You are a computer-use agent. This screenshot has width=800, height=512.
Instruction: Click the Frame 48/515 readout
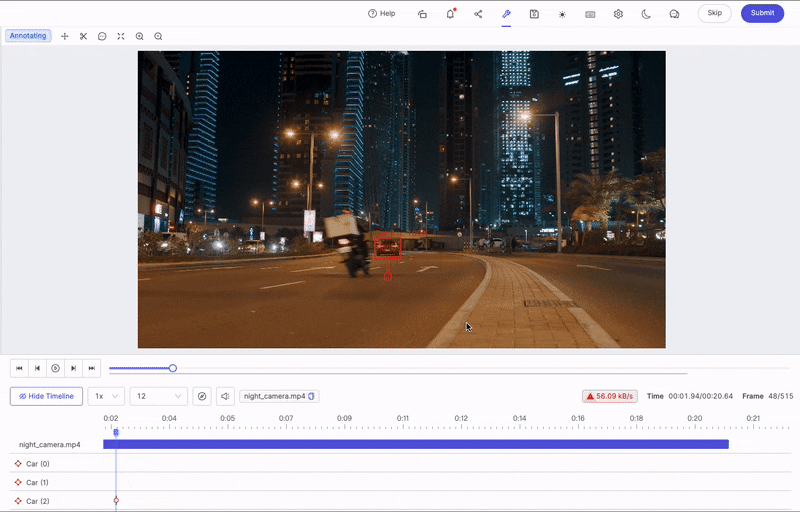[x=767, y=396]
